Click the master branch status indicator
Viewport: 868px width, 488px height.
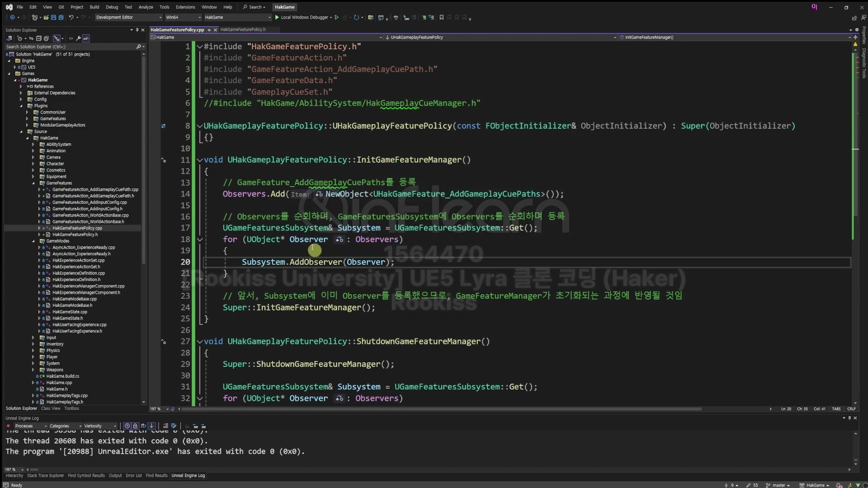pyautogui.click(x=778, y=485)
